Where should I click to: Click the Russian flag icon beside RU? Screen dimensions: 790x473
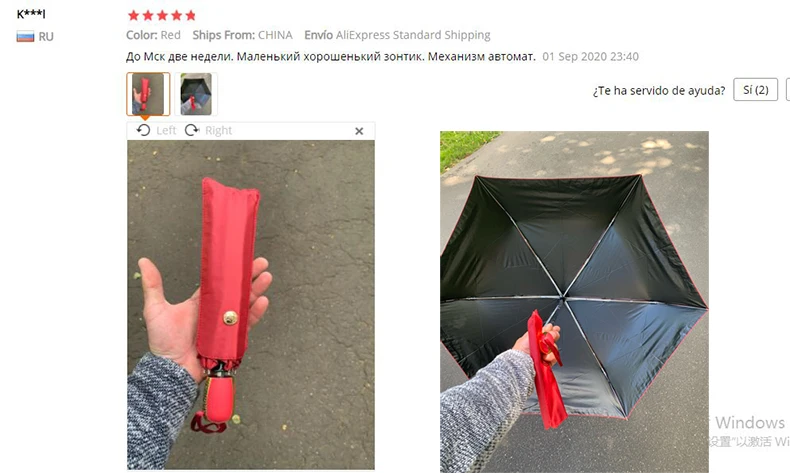pos(25,36)
